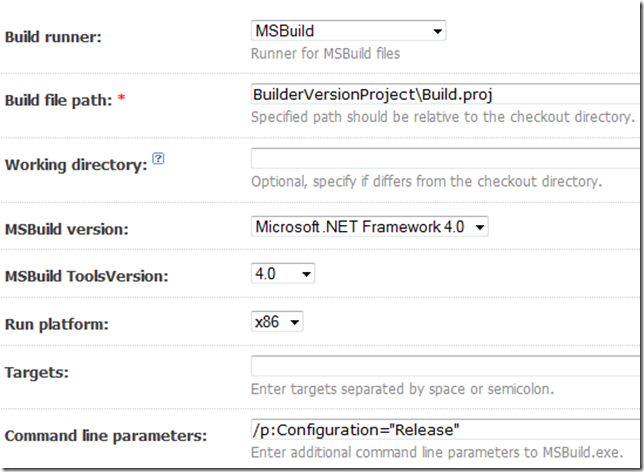The height and width of the screenshot is (472, 644).
Task: Click the Command line parameters label
Action: 106,435
